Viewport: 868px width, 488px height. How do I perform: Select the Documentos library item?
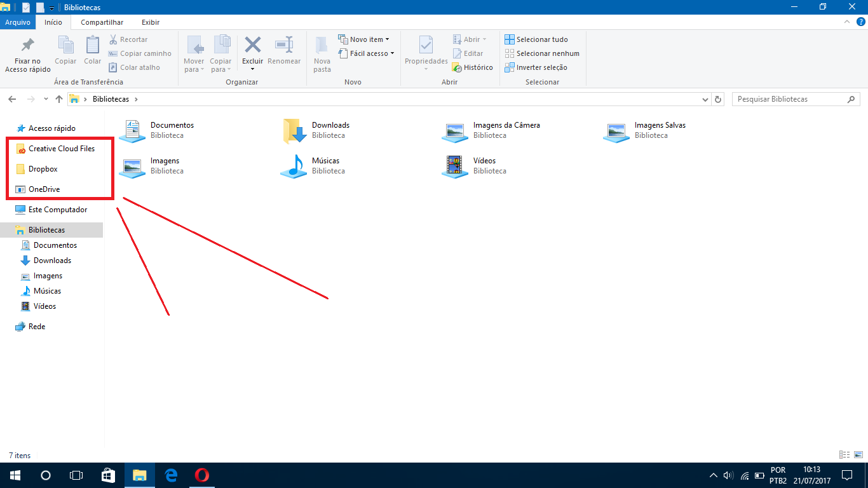pos(156,130)
